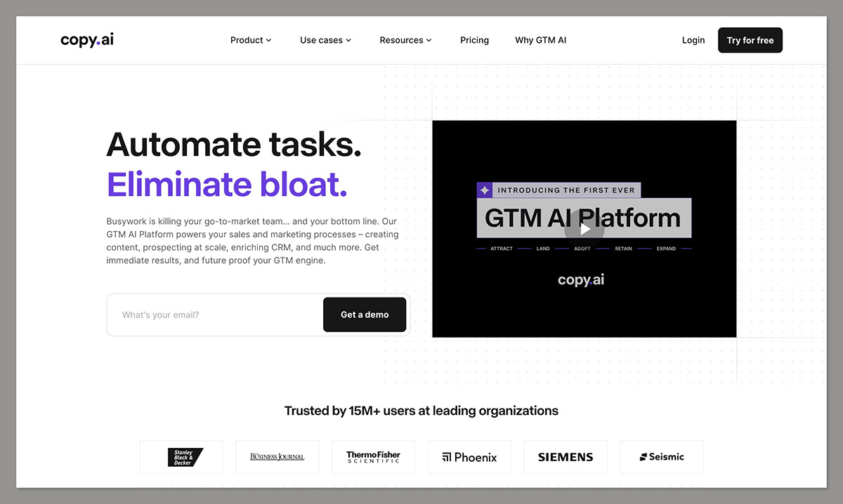Click inside the email input field

pos(211,314)
